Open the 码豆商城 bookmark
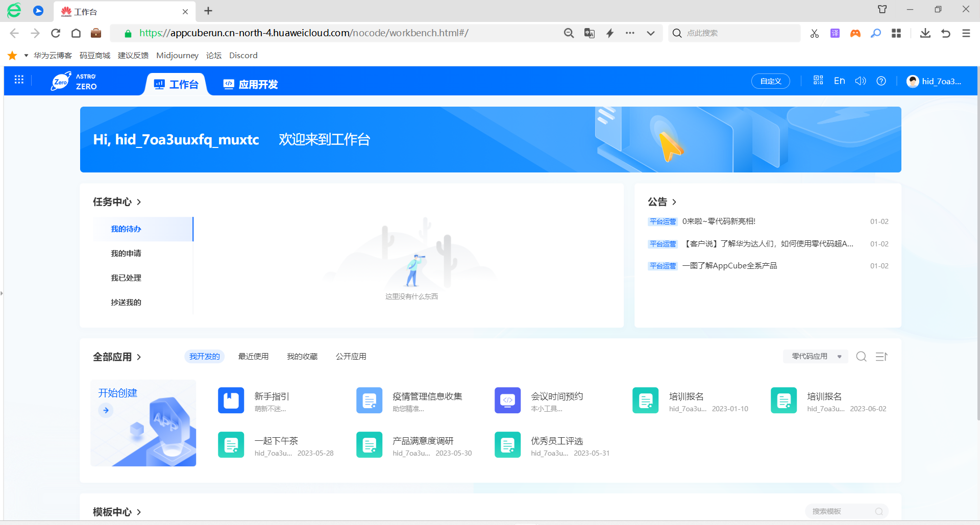The image size is (980, 525). pyautogui.click(x=95, y=55)
